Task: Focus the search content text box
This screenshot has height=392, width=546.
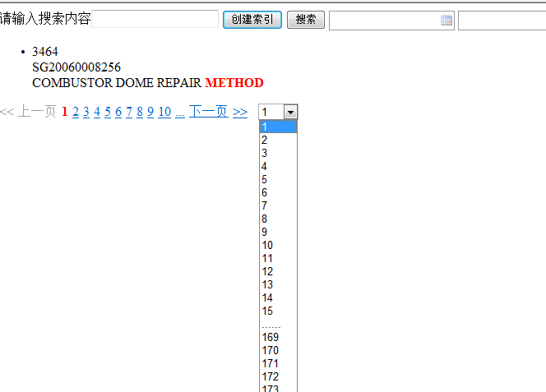Action: click(x=155, y=19)
